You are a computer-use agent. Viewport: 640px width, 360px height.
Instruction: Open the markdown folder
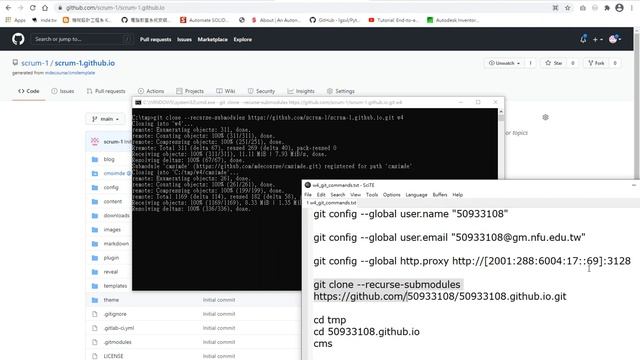tap(116, 244)
